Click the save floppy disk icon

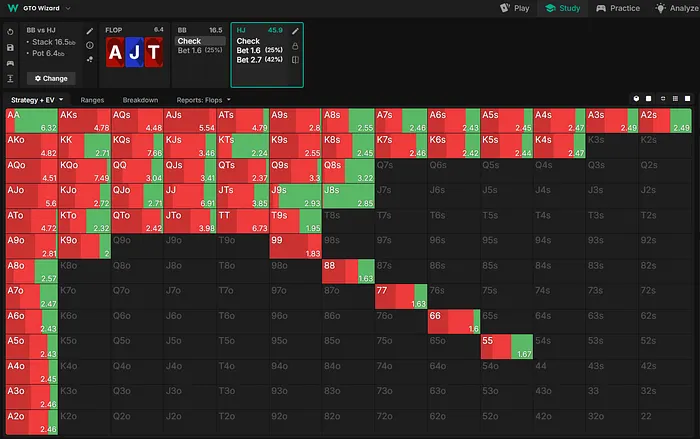(x=10, y=46)
